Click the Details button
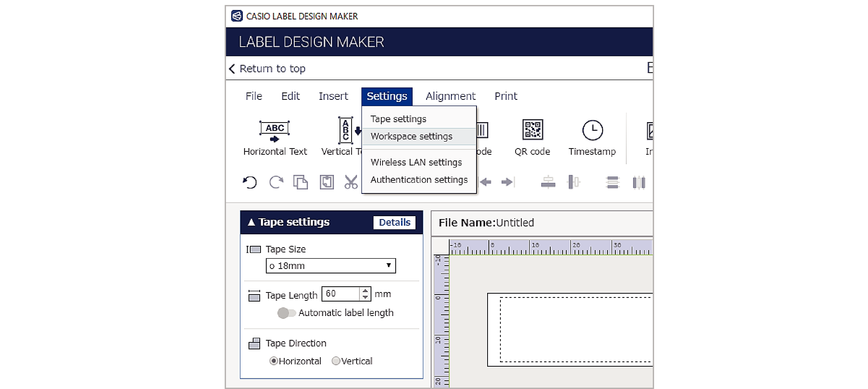This screenshot has width=868, height=389. [394, 222]
